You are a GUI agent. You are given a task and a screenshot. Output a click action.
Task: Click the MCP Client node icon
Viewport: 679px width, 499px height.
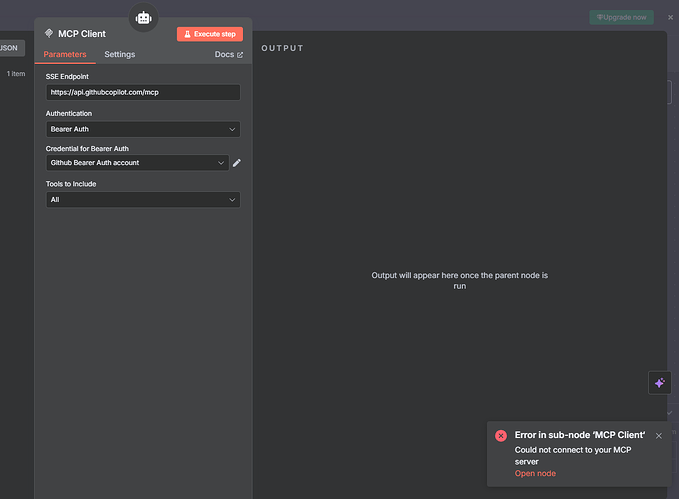(x=49, y=33)
